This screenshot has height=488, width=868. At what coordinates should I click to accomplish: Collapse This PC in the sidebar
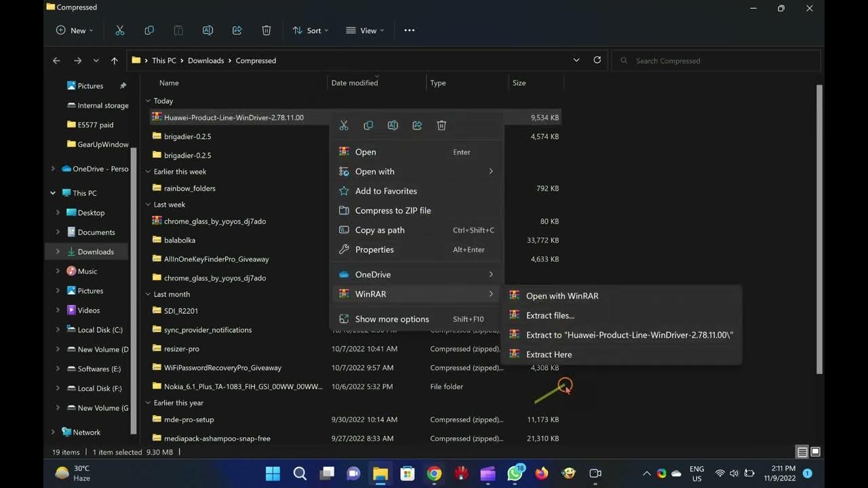pos(52,192)
